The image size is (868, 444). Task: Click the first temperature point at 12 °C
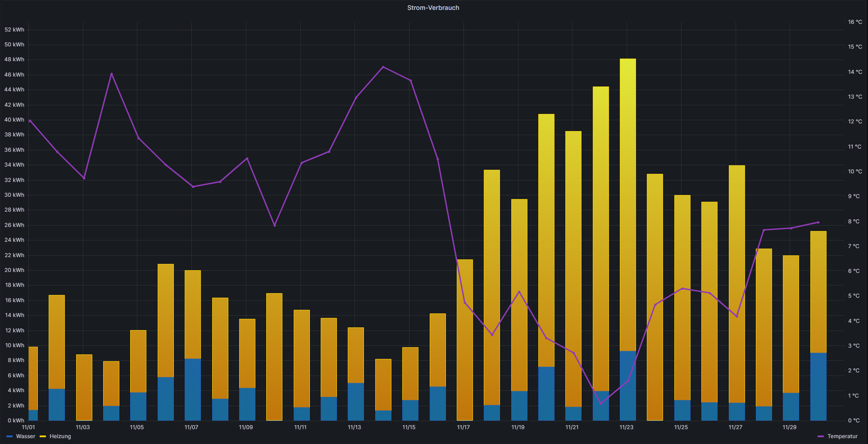[30, 121]
